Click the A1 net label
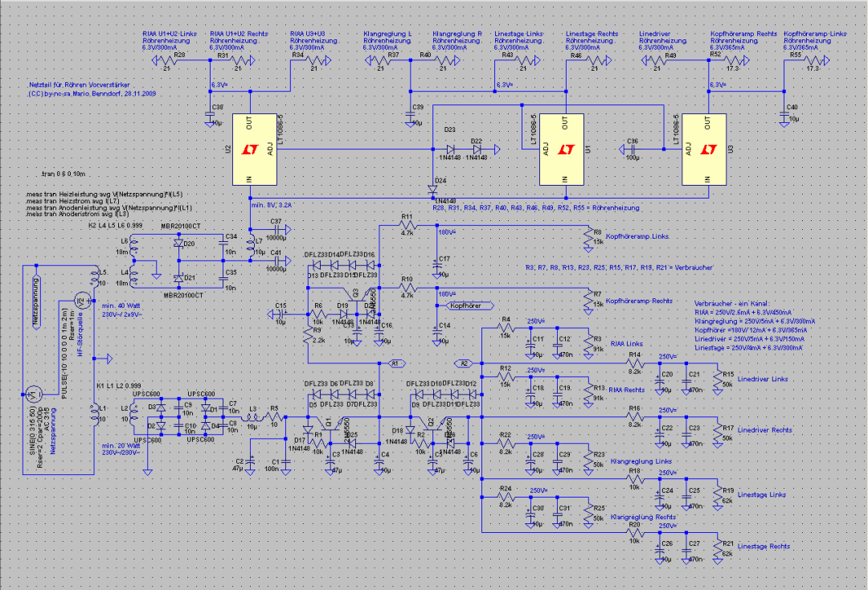Screen dimensions: 868x590 (395, 363)
